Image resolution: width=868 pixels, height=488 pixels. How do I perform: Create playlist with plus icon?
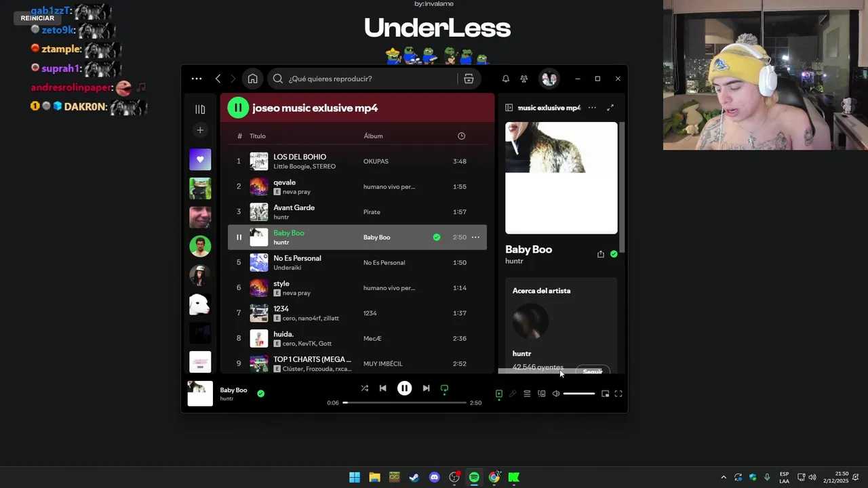point(200,130)
